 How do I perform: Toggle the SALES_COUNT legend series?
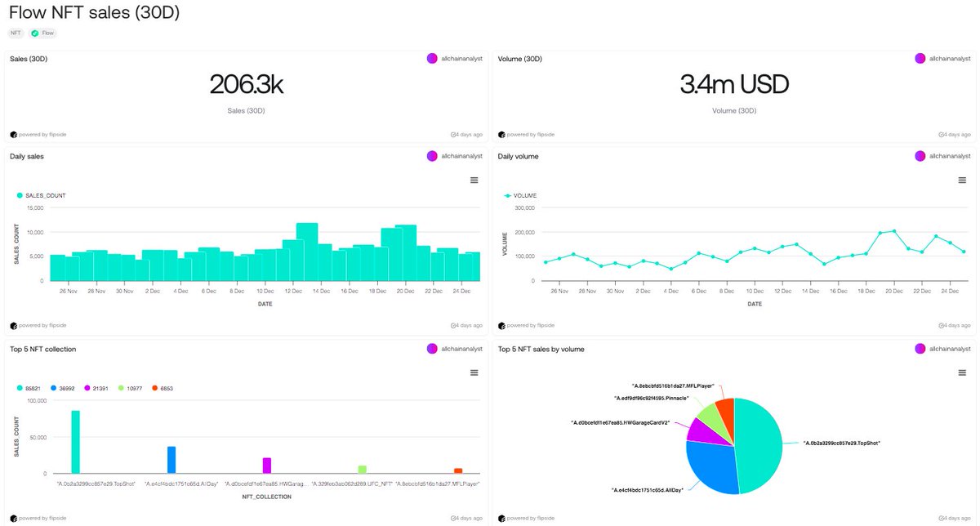pyautogui.click(x=41, y=196)
